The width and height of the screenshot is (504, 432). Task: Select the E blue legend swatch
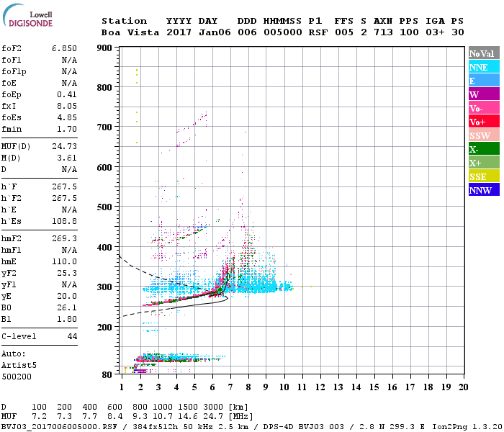click(484, 81)
